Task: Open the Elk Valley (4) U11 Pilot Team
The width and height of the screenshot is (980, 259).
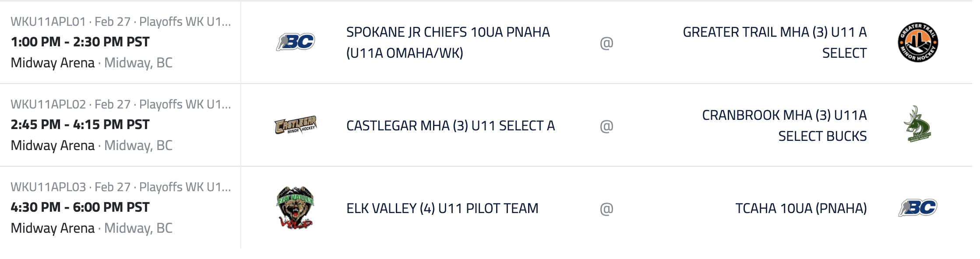Action: coord(442,209)
